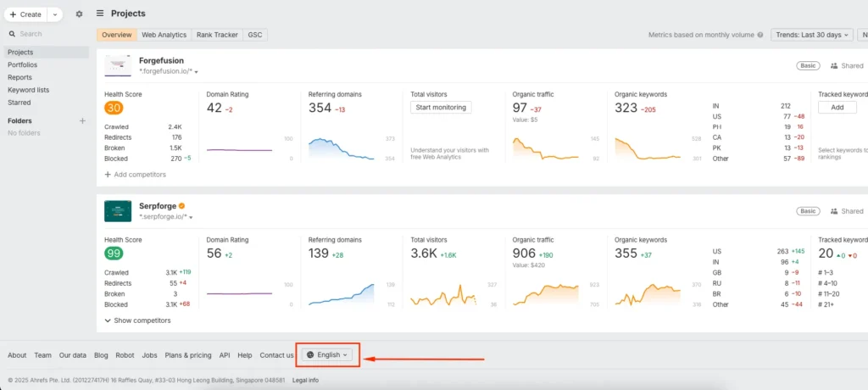
Task: Toggle the hamburger menu beside Projects
Action: [100, 14]
